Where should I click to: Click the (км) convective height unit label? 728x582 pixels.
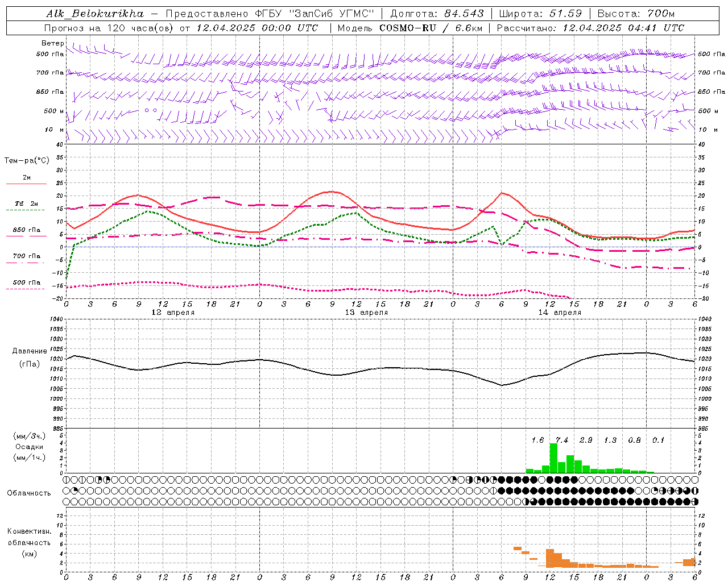click(x=29, y=554)
